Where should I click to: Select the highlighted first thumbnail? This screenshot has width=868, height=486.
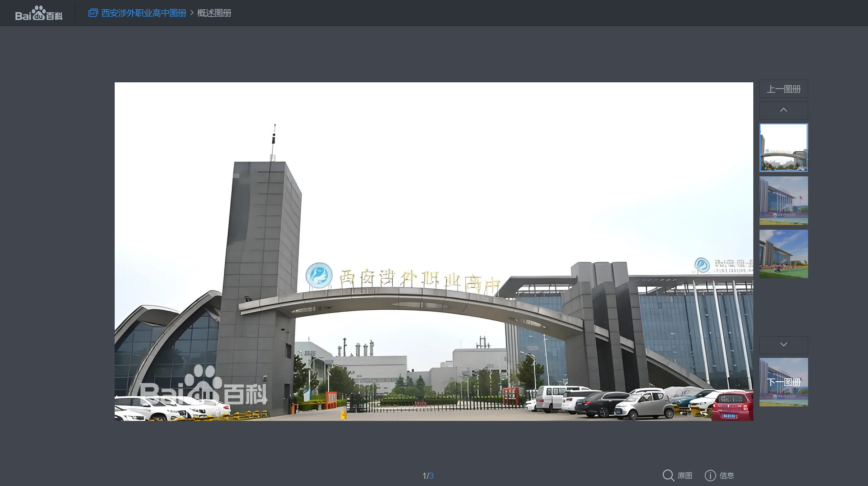784,147
